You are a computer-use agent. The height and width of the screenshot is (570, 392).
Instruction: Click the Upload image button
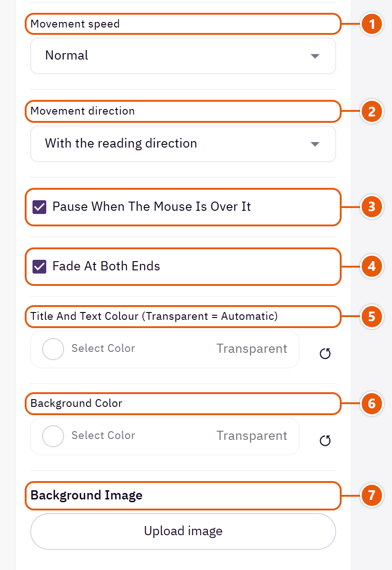(x=183, y=532)
